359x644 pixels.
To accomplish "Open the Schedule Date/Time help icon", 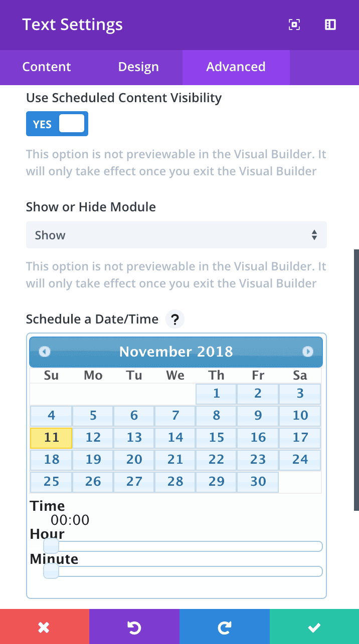I will [x=174, y=319].
